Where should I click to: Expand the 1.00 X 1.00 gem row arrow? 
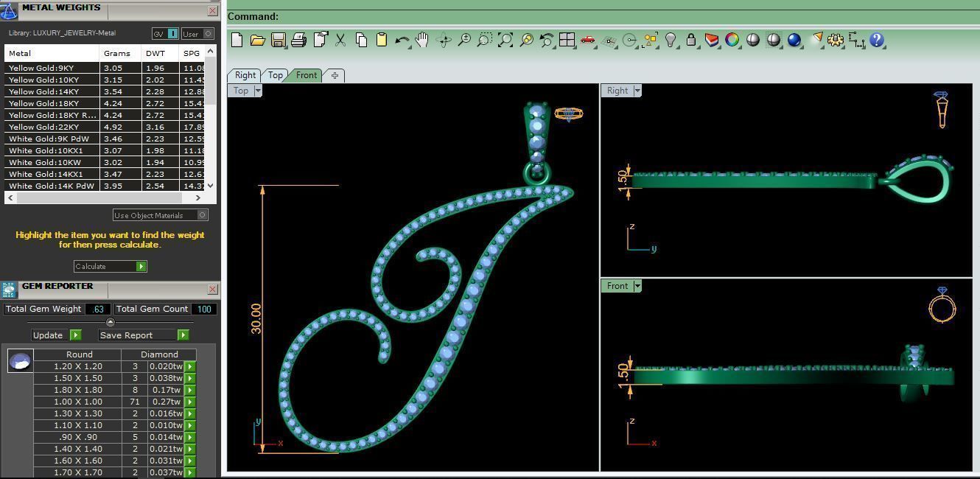coord(190,402)
